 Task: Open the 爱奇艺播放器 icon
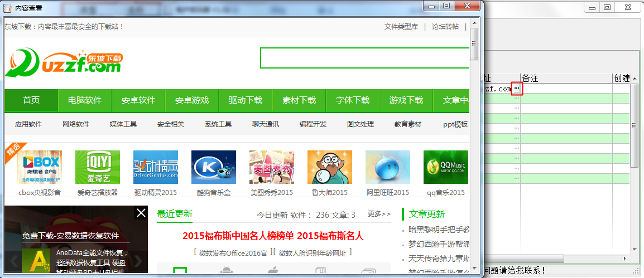[x=97, y=167]
